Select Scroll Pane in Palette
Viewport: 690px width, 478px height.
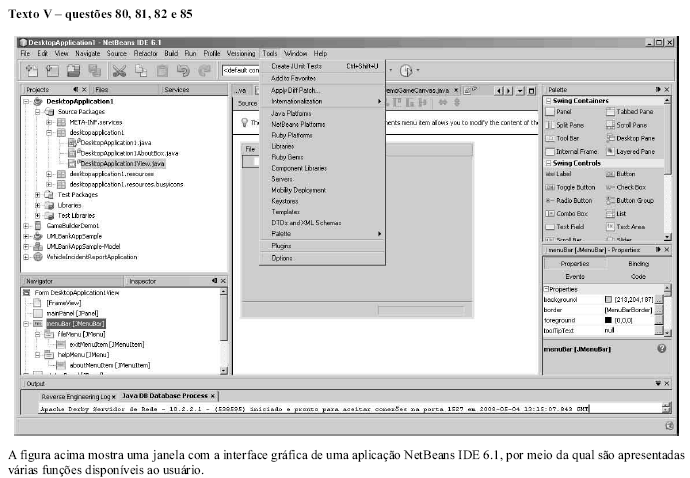(x=627, y=125)
